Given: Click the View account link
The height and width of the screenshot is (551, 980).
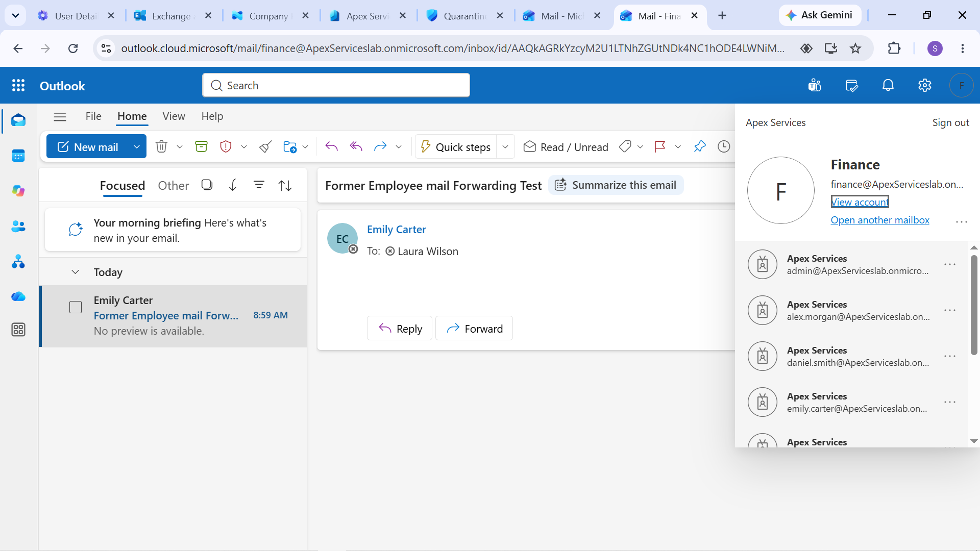Looking at the screenshot, I should (860, 202).
